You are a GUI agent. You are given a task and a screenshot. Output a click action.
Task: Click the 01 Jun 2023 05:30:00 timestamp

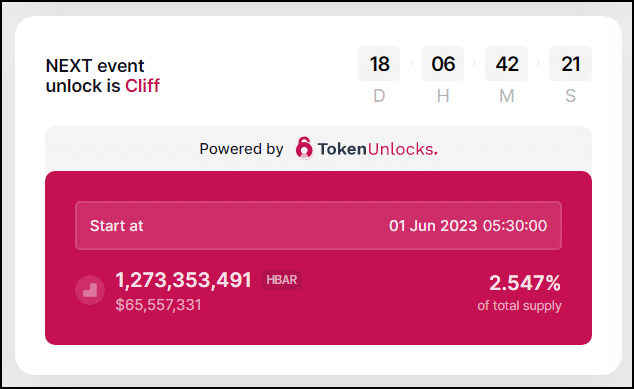(468, 226)
